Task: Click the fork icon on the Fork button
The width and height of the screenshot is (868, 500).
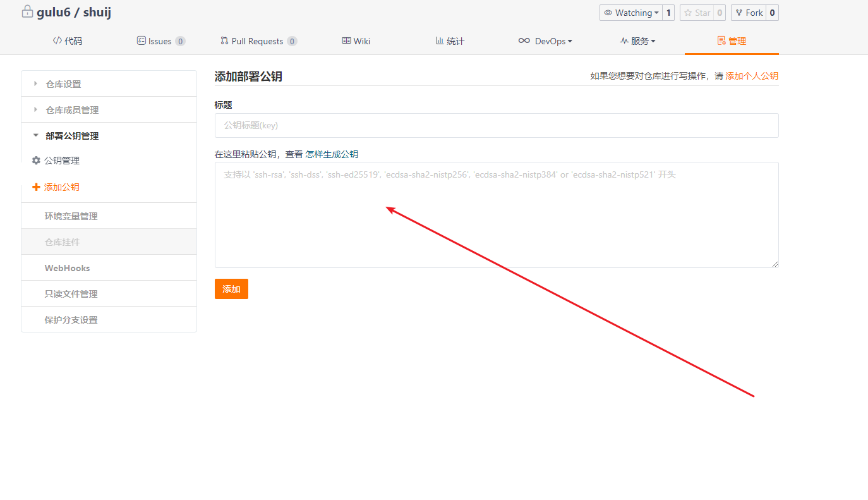Action: pyautogui.click(x=739, y=13)
